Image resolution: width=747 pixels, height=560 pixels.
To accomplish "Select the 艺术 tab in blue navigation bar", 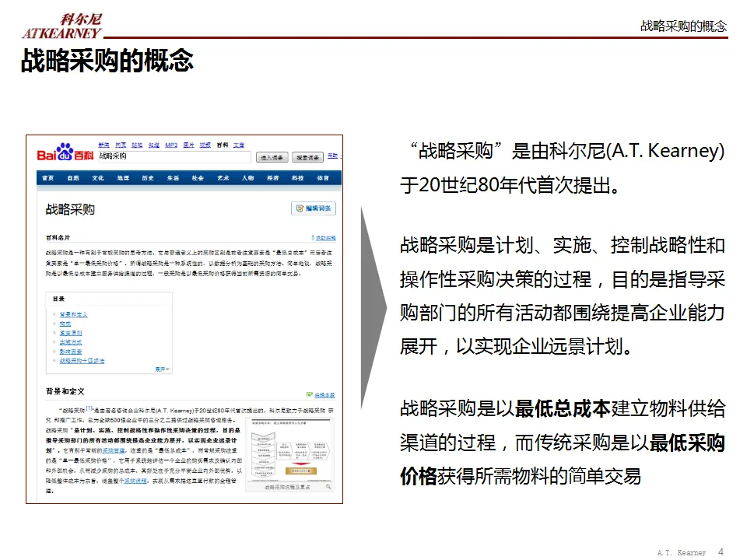I will click(x=223, y=178).
